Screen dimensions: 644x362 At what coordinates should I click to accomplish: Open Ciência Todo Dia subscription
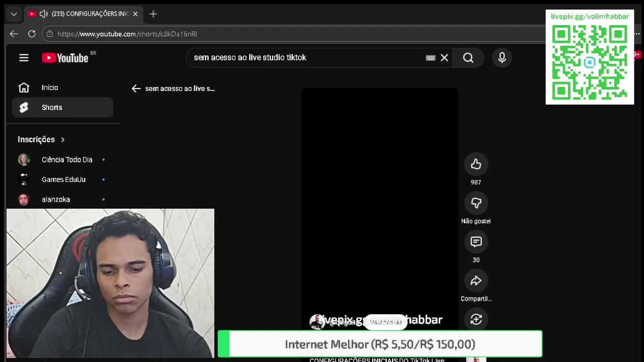tap(62, 159)
